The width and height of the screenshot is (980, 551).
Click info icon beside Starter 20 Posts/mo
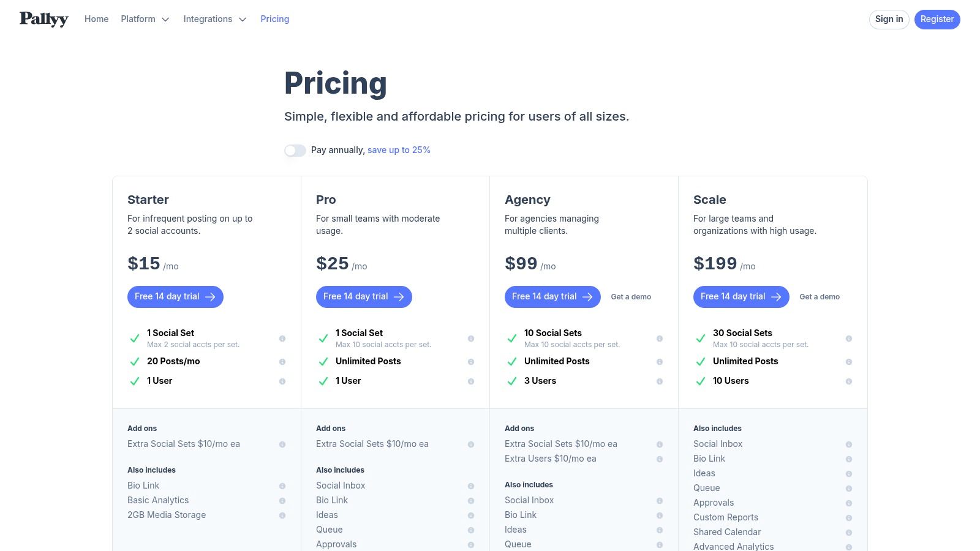tap(282, 362)
